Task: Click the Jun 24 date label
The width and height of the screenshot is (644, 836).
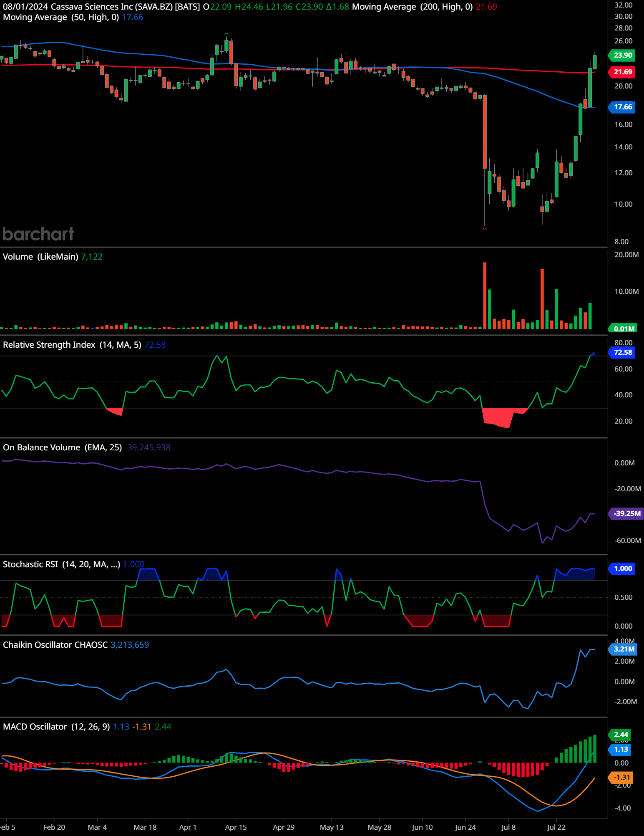Action: (465, 827)
